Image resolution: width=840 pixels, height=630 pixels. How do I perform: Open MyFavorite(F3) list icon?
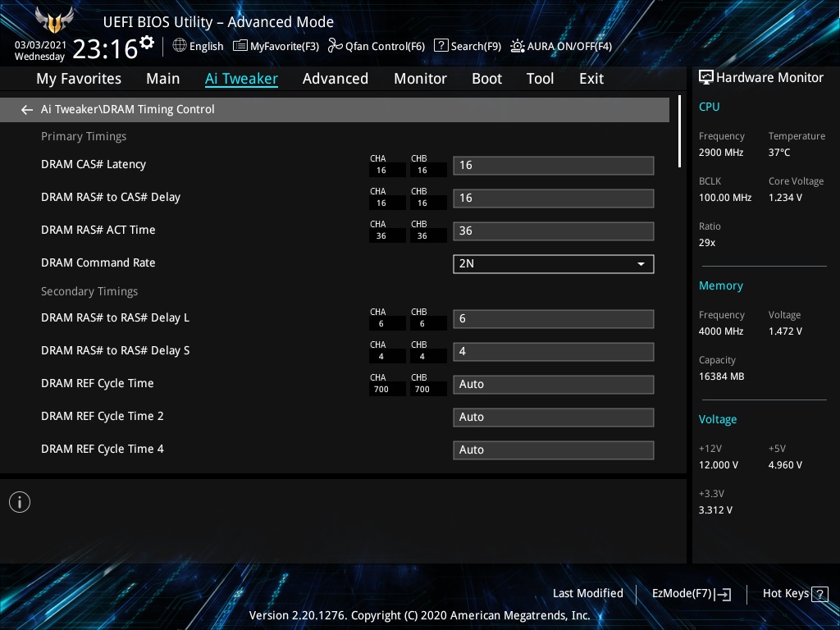tap(240, 46)
